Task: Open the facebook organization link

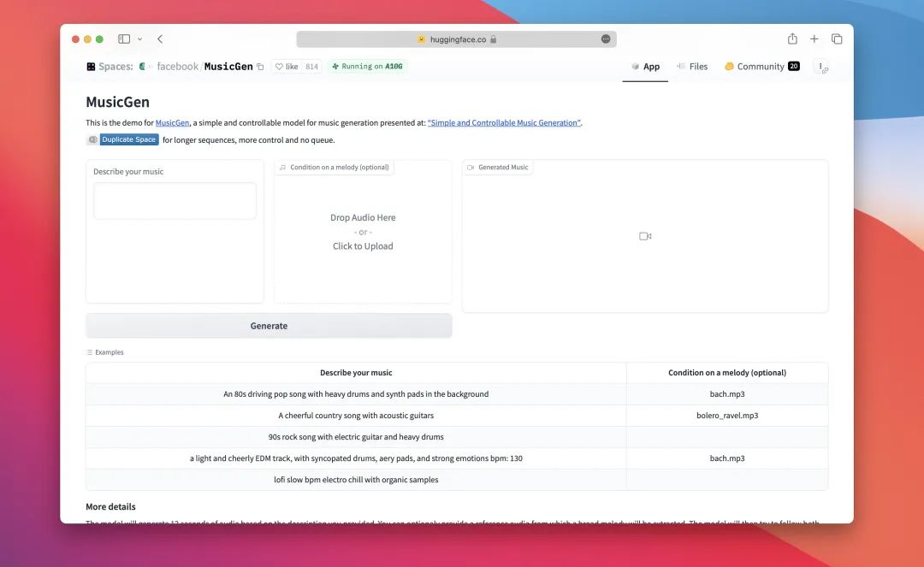Action: [177, 67]
